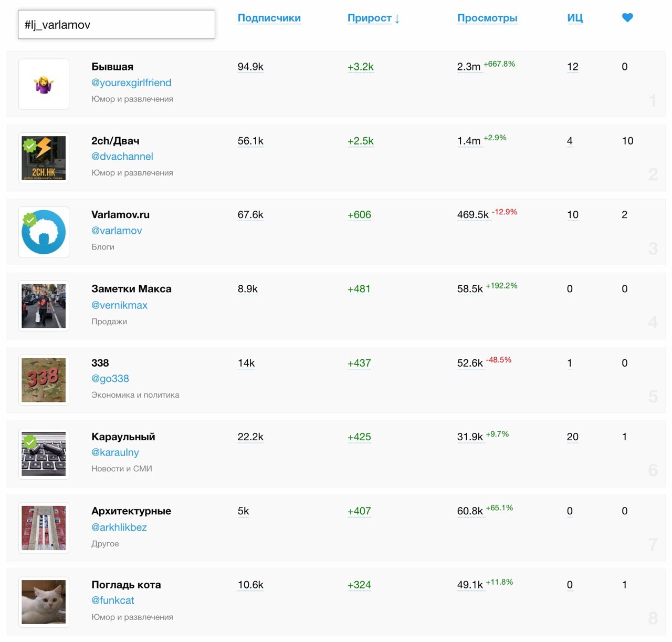Click the 2ch/Двач channel title

click(115, 141)
